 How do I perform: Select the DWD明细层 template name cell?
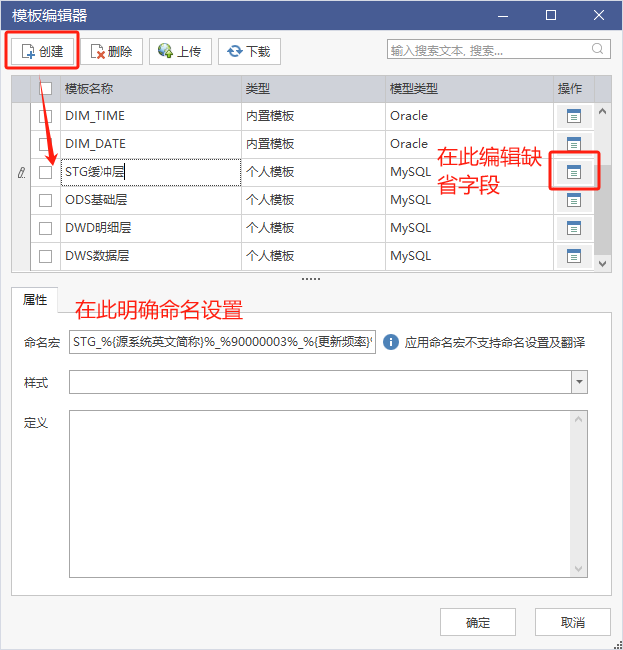click(x=151, y=228)
